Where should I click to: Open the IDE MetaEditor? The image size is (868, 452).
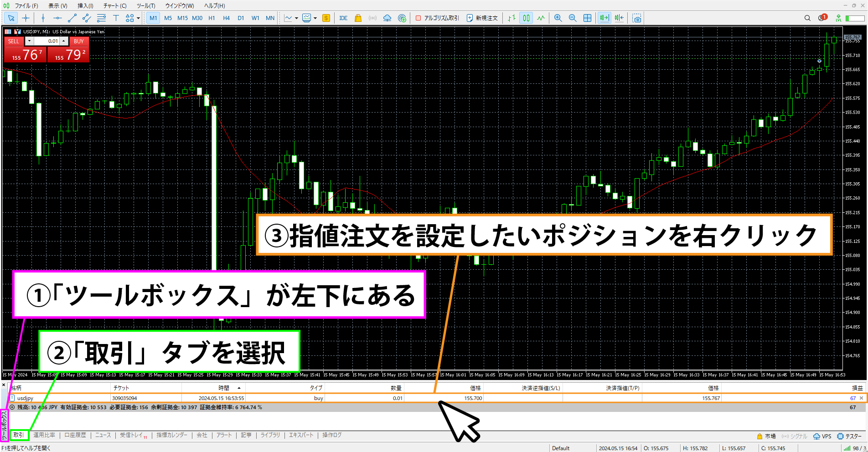point(343,18)
